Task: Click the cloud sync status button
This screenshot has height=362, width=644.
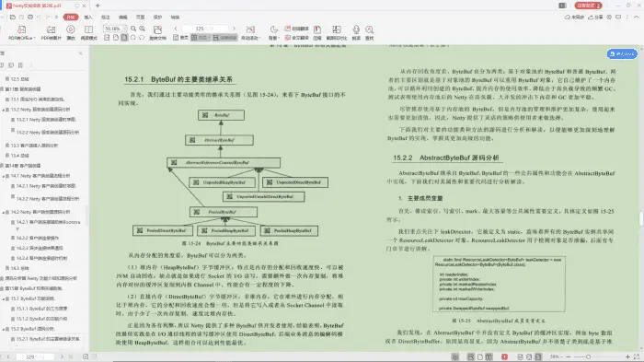Action: (x=574, y=18)
